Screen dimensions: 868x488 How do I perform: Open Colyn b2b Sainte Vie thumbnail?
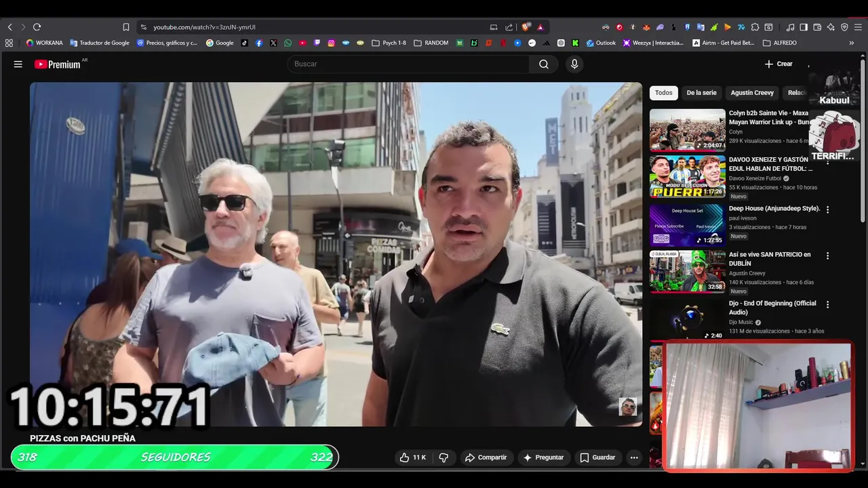tap(687, 129)
